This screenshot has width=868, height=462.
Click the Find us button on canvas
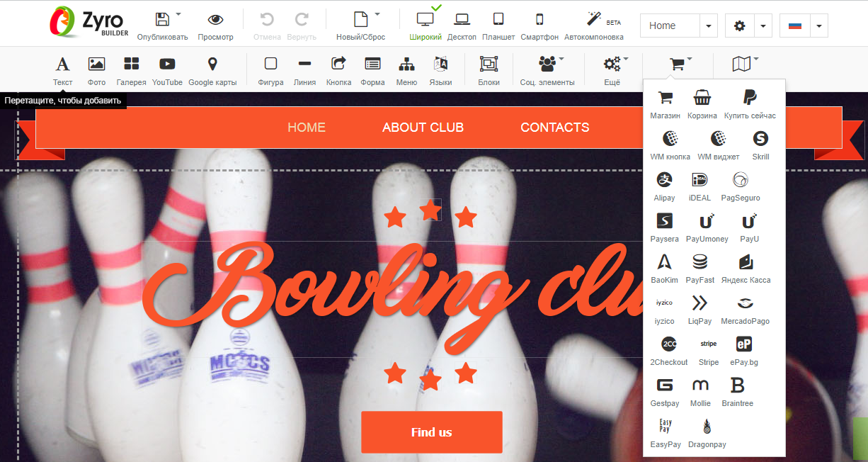pos(432,432)
